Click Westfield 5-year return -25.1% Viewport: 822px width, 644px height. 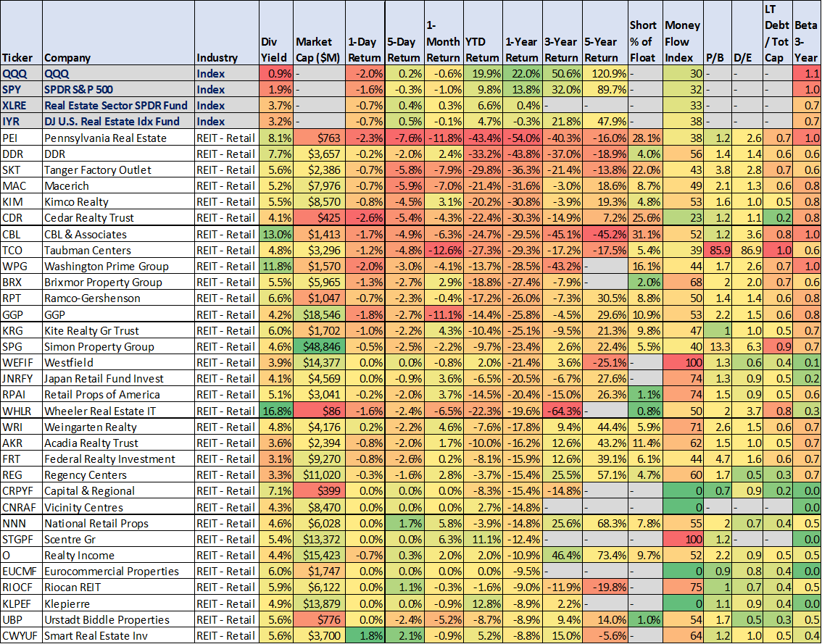[605, 363]
